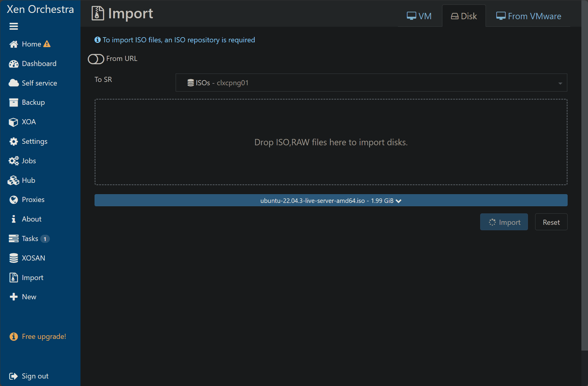Image resolution: width=588 pixels, height=386 pixels.
Task: Click the Hub boxes icon
Action: click(x=14, y=180)
